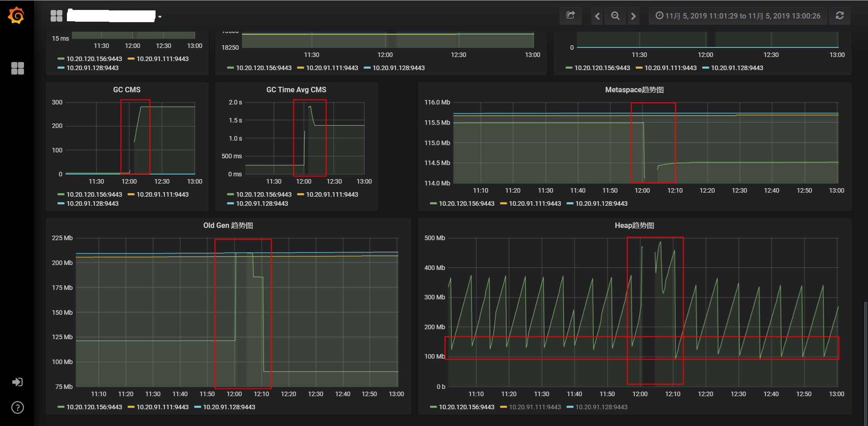The image size is (868, 426).
Task: Toggle 10.20.91.128:9443 series in Heap趋势图 legend
Action: 601,407
